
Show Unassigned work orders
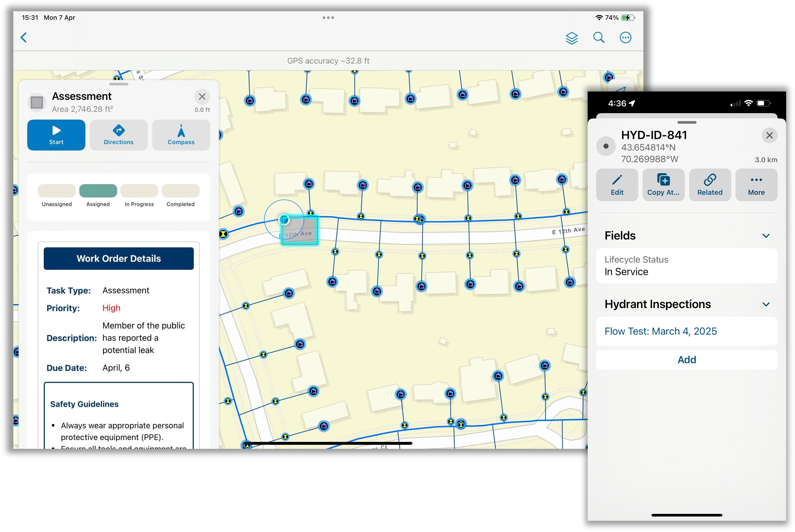[56, 191]
